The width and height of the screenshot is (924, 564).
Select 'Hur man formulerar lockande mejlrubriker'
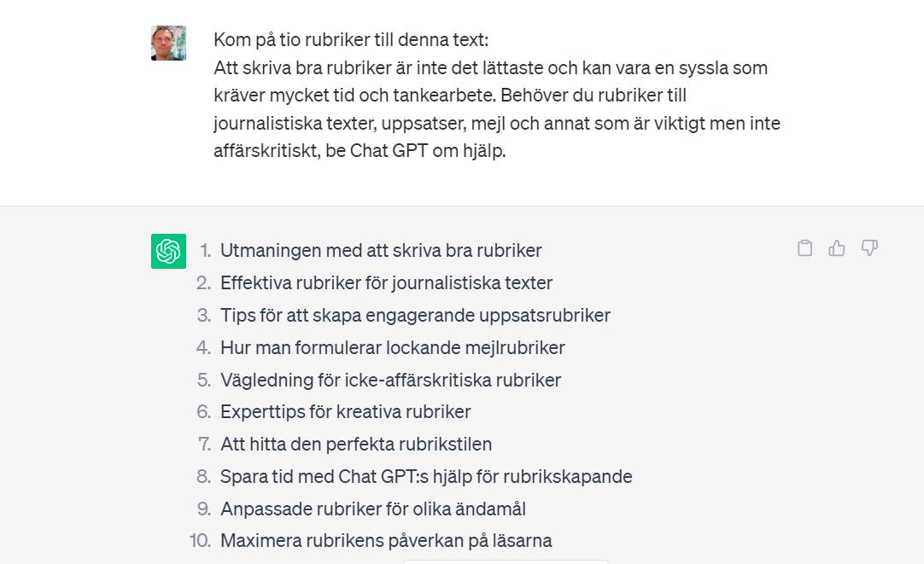click(393, 348)
